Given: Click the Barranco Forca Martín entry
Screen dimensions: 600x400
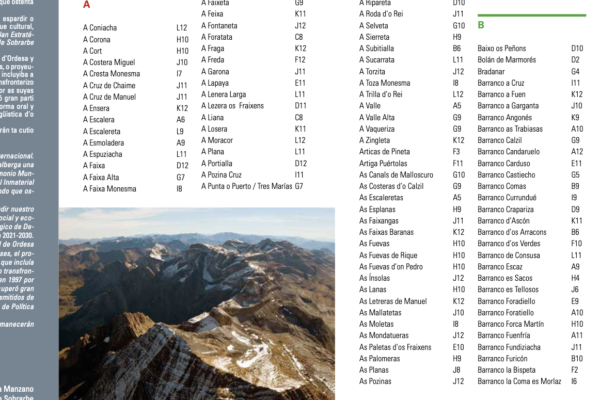Looking at the screenshot, I should point(510,323).
